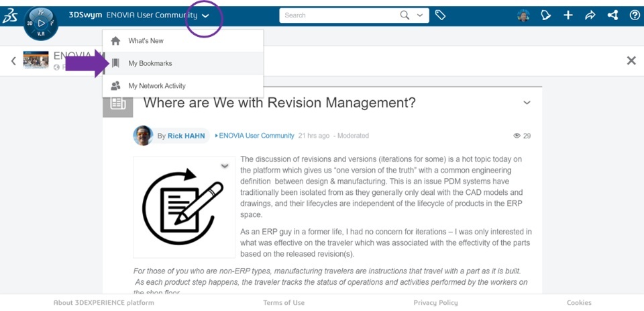Click the post title Where are We with Revision Management?

pyautogui.click(x=279, y=102)
